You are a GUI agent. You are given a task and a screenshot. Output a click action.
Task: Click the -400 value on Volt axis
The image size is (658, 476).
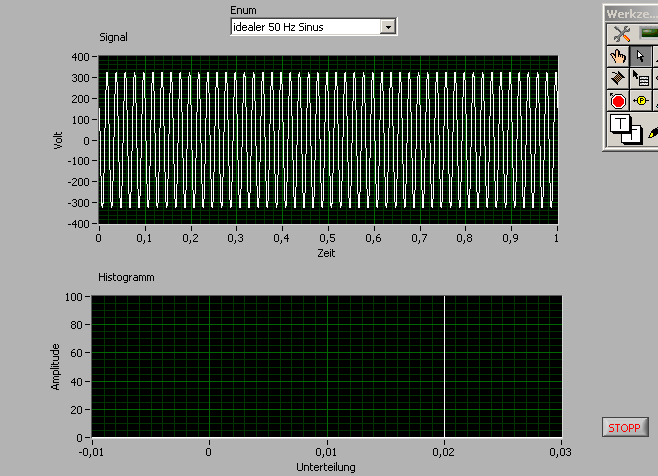[x=78, y=224]
